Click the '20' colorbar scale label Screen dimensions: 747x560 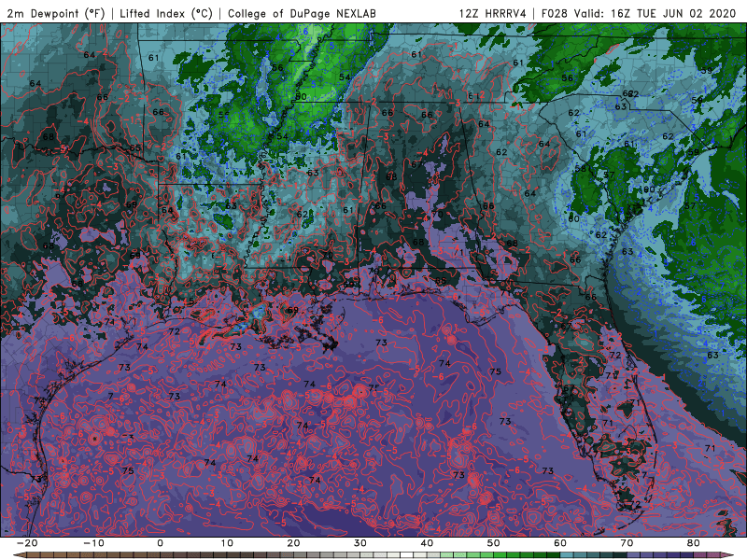[x=293, y=543]
